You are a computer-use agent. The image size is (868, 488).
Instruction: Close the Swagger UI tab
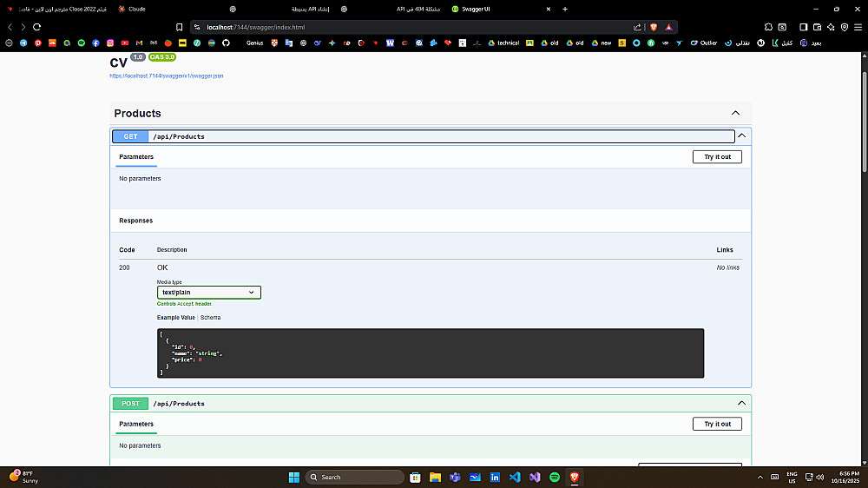548,9
